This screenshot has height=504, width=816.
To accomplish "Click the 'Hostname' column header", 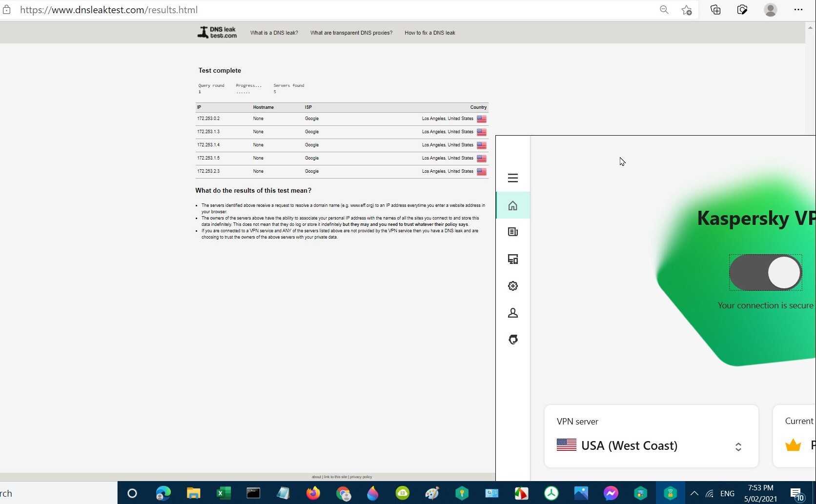I will (x=264, y=107).
